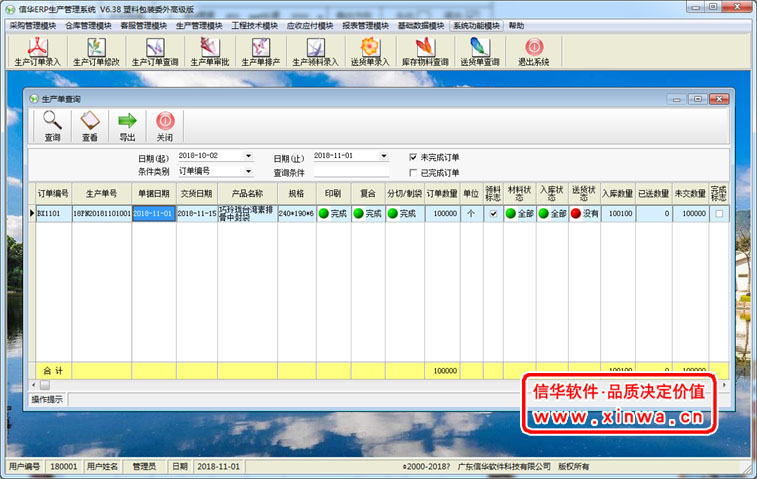Viewport: 757px width, 479px height.
Task: Tick the 完成标志 checkbox in the order row
Action: click(x=718, y=214)
